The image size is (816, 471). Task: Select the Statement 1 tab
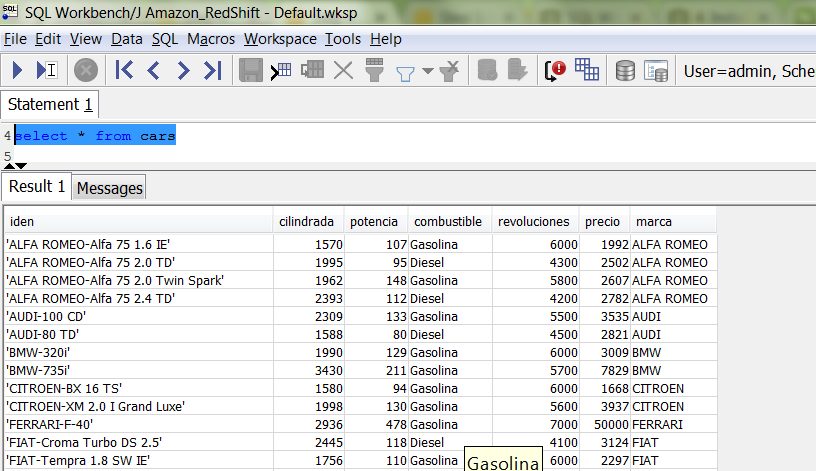50,104
